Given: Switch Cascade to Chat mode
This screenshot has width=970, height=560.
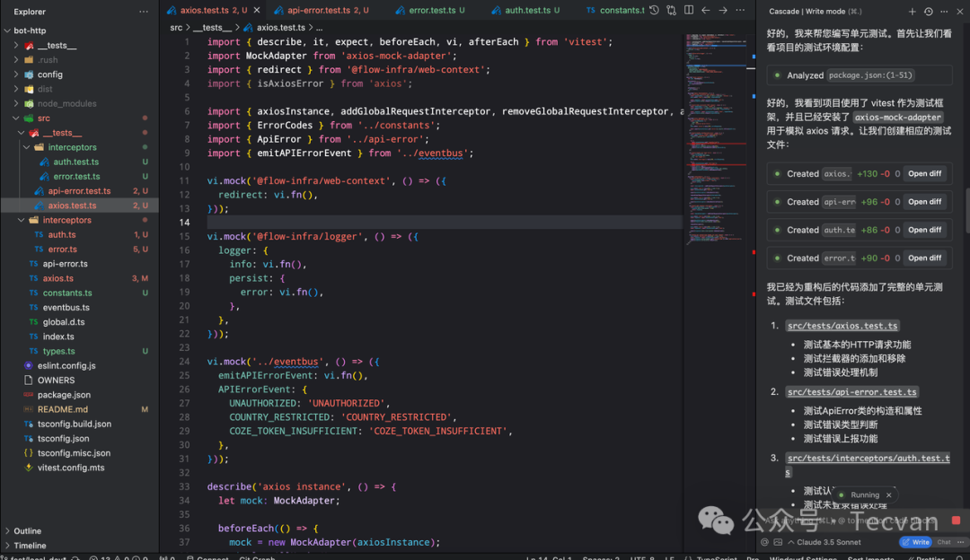Looking at the screenshot, I should (944, 542).
